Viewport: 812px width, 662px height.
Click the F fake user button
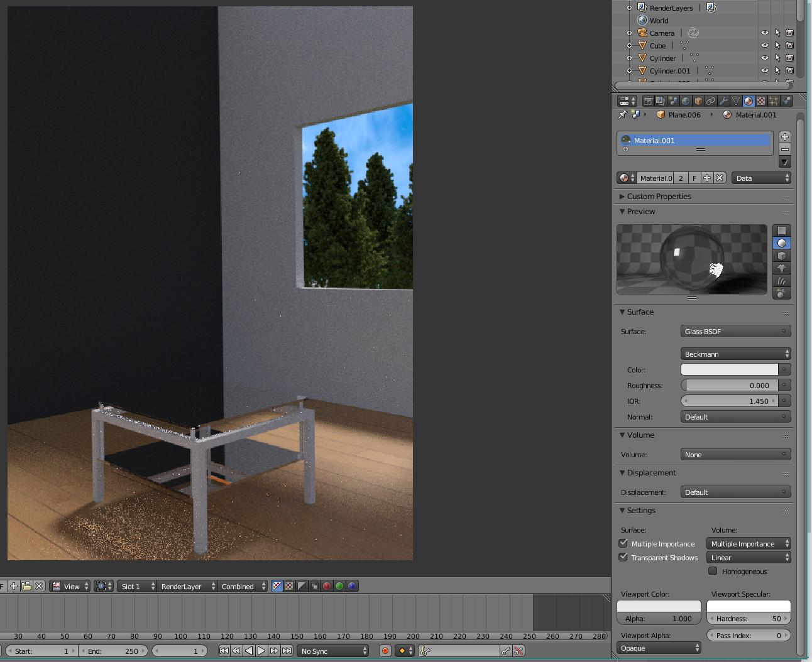click(694, 178)
